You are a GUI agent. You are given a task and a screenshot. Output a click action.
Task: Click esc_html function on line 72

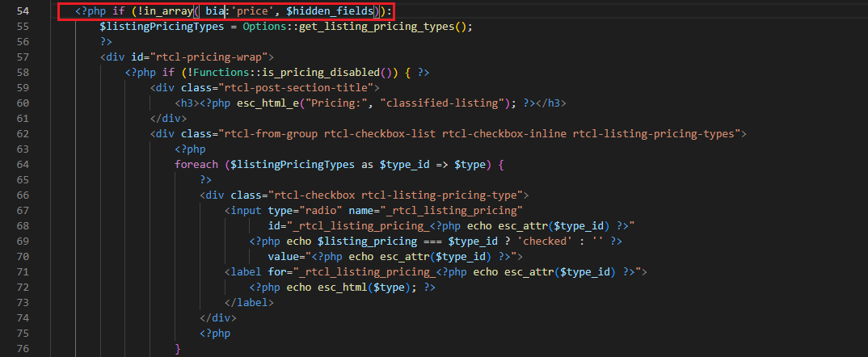(343, 288)
